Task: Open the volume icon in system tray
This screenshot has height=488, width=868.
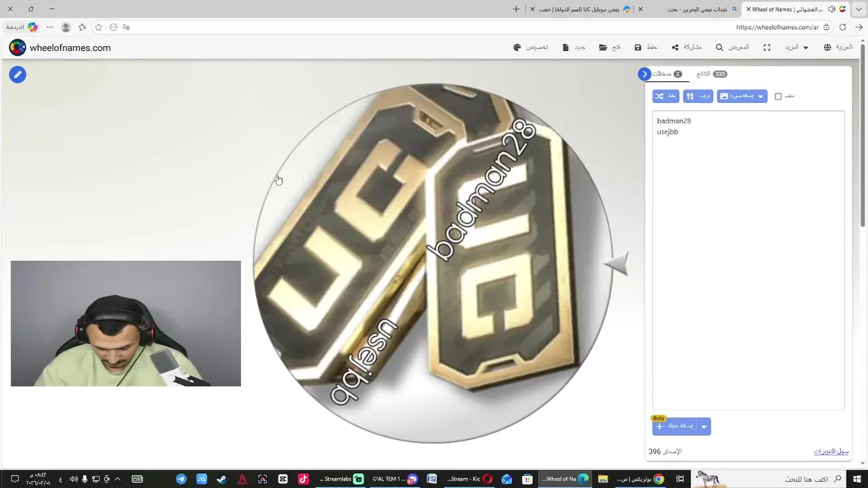Action: coord(74,479)
